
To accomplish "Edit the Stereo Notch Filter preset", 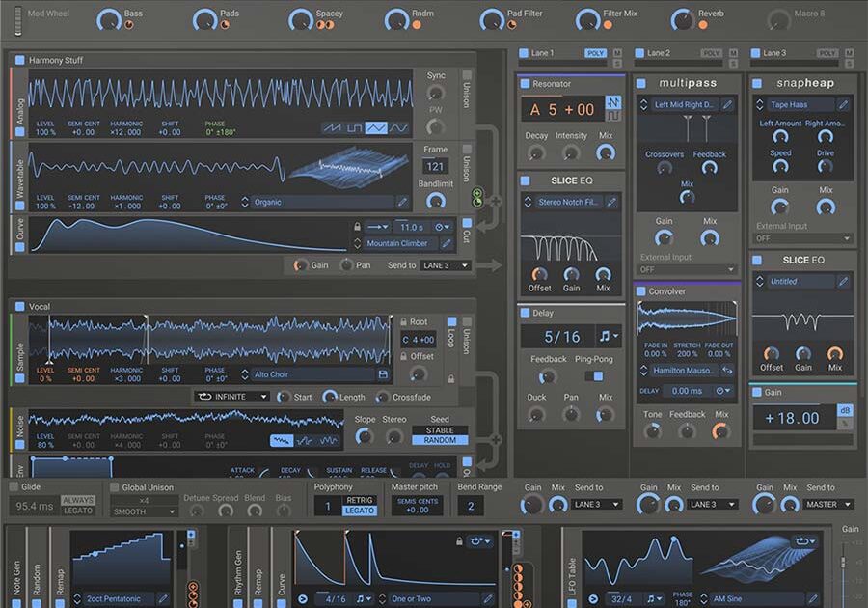I will click(x=611, y=202).
